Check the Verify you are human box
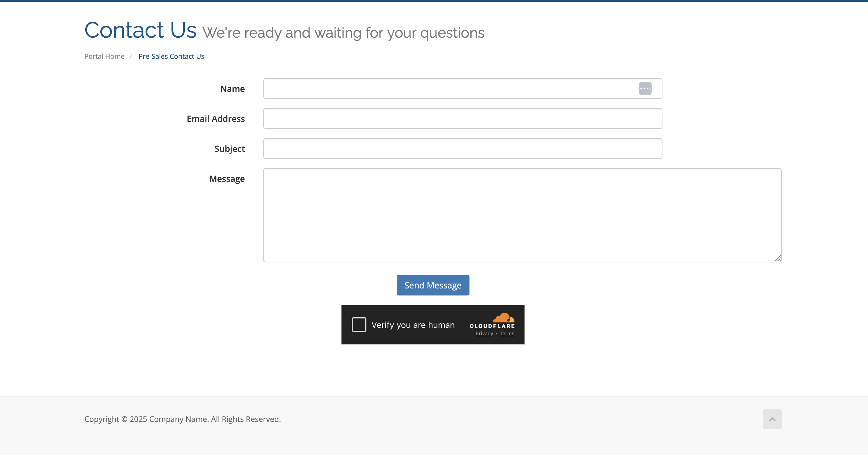Image resolution: width=868 pixels, height=455 pixels. pos(359,325)
